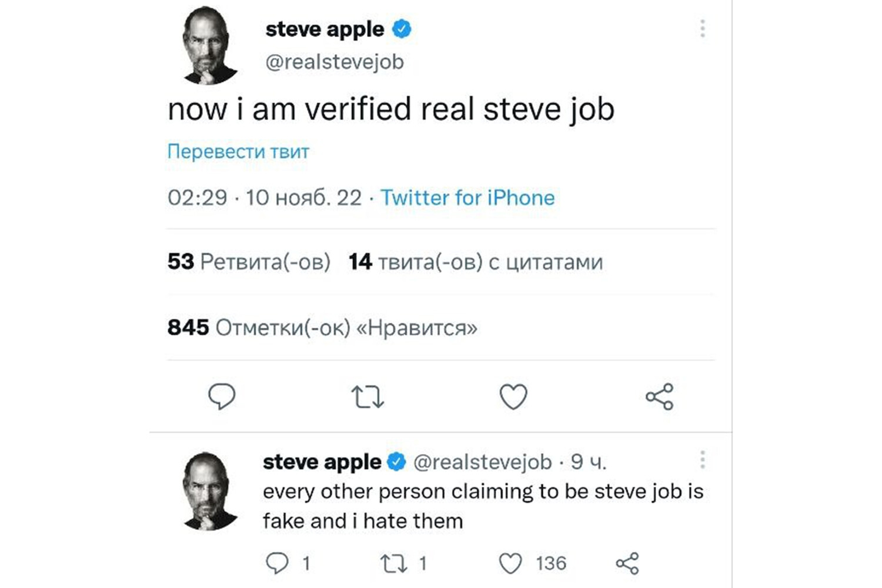
Task: View the 53 Ретвита(-ов) list
Action: coord(249,262)
